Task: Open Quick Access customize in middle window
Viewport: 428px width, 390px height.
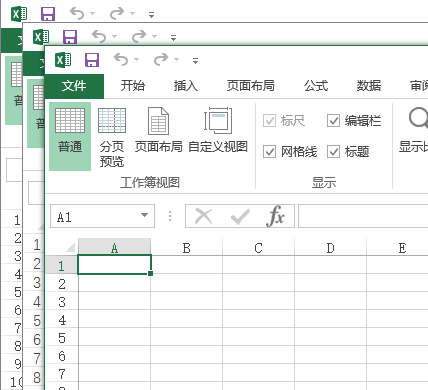Action: tap(173, 38)
